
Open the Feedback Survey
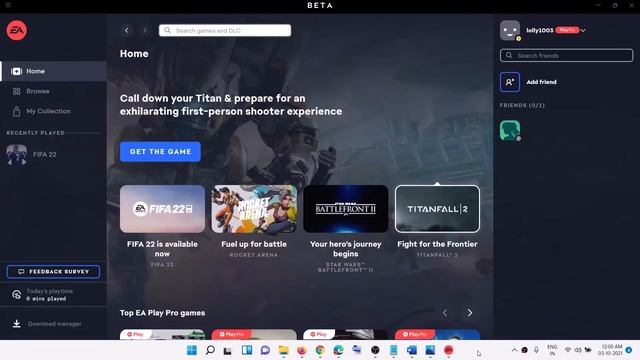(x=53, y=272)
